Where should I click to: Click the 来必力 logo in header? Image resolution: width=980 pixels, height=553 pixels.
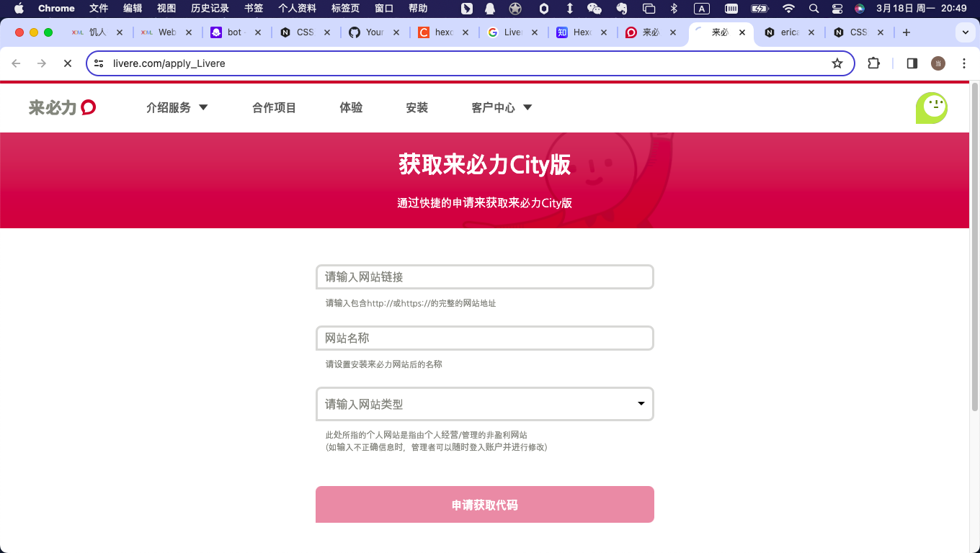(62, 107)
